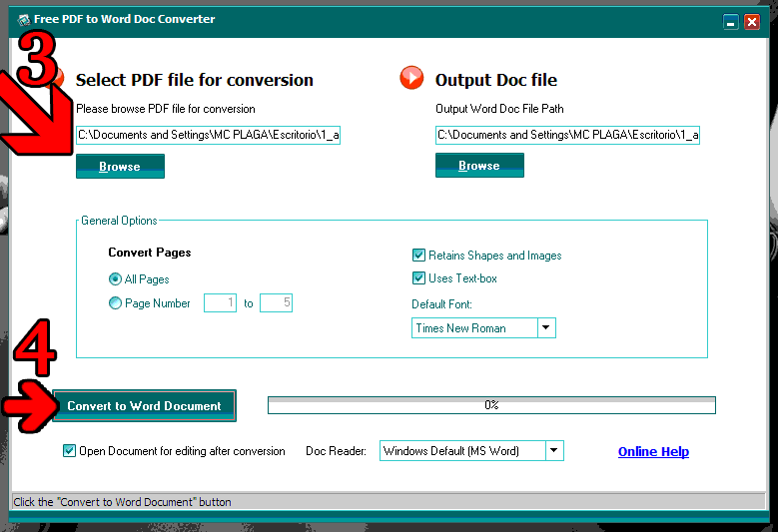This screenshot has width=778, height=532.
Task: Click the Output Word Doc File Path field
Action: click(x=567, y=135)
